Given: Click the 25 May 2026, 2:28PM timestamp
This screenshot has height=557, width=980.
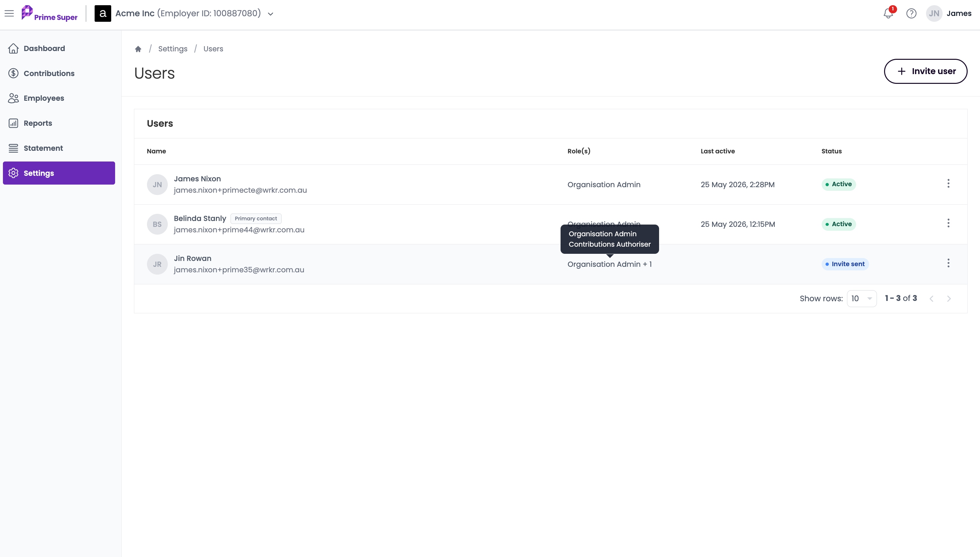Looking at the screenshot, I should click(737, 184).
